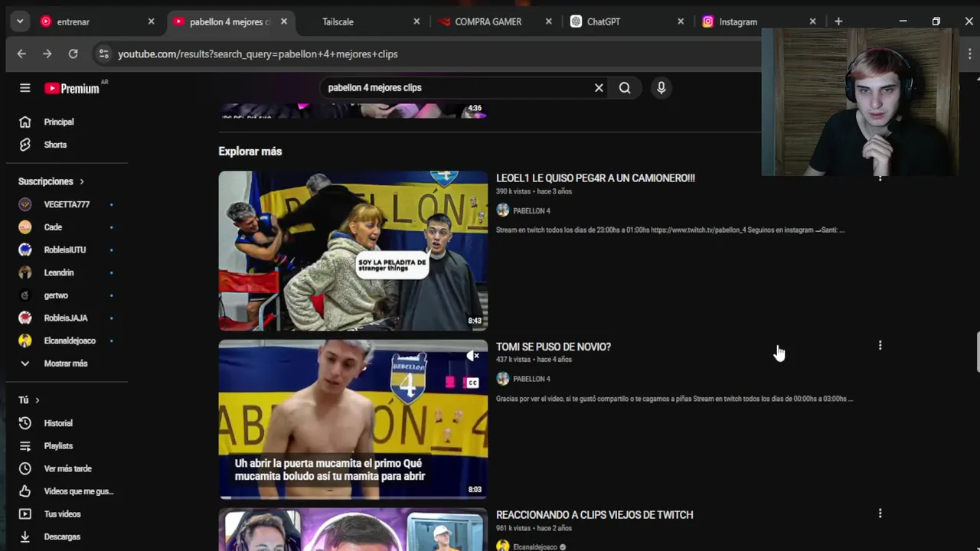Viewport: 980px width, 551px height.
Task: View site information icon in address bar
Action: (x=103, y=54)
